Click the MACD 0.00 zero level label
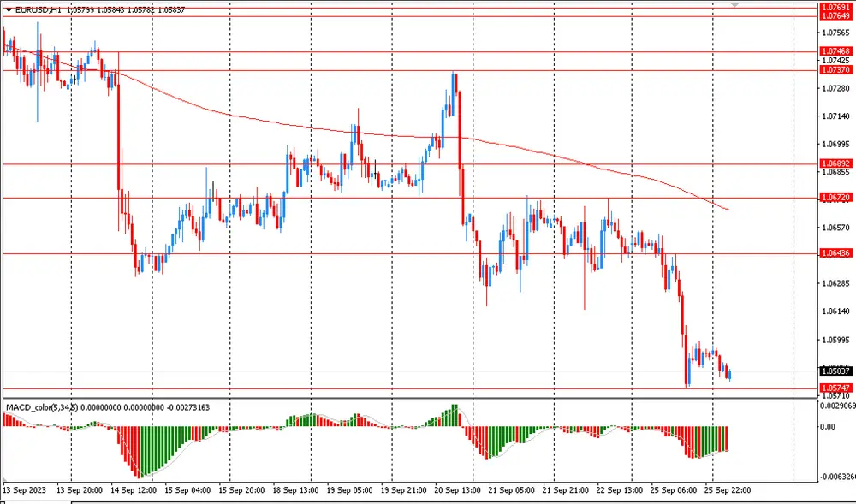856x504 pixels. click(x=830, y=427)
